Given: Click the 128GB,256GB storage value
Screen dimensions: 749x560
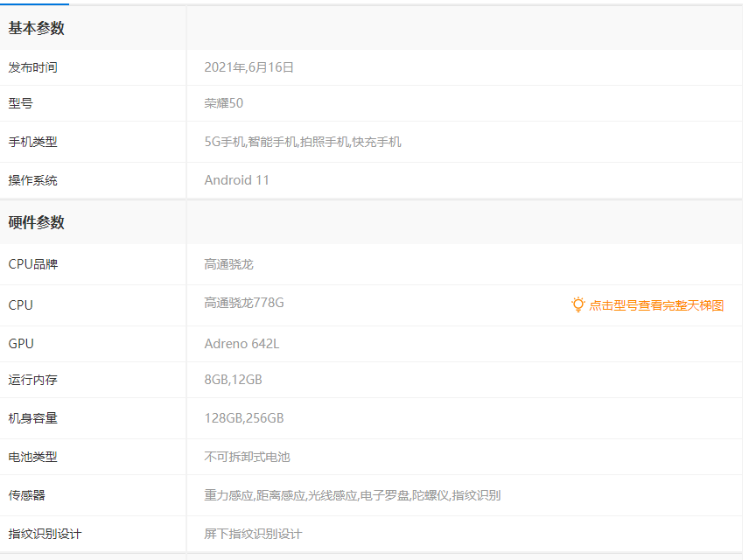Looking at the screenshot, I should click(x=244, y=418).
